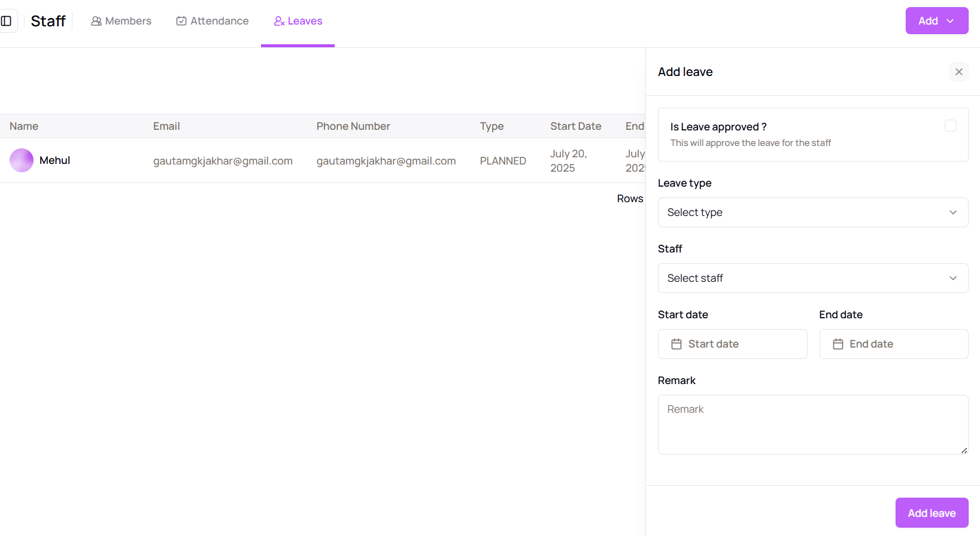Click calendar icon in Start date field
This screenshot has height=536, width=980.
pyautogui.click(x=676, y=344)
